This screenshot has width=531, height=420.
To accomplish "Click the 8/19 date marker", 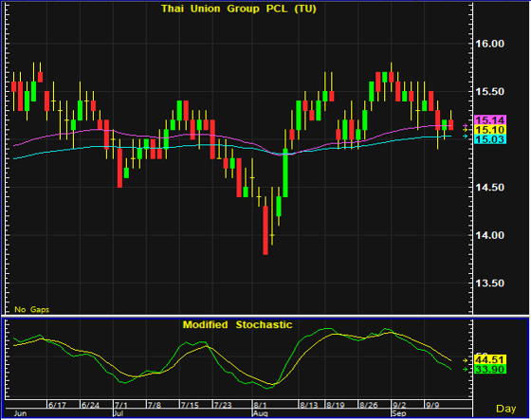I will pos(336,405).
